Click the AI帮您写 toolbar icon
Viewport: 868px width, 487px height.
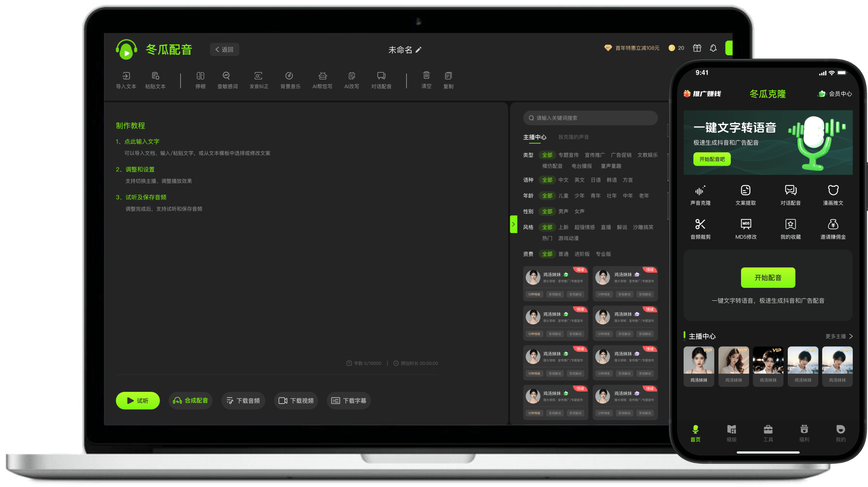pos(322,76)
